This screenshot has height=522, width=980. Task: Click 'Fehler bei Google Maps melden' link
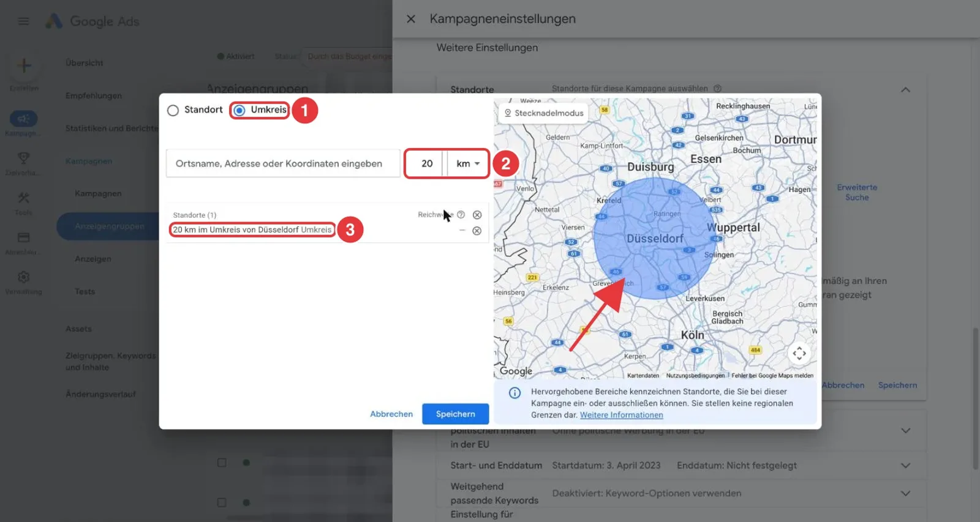click(772, 376)
